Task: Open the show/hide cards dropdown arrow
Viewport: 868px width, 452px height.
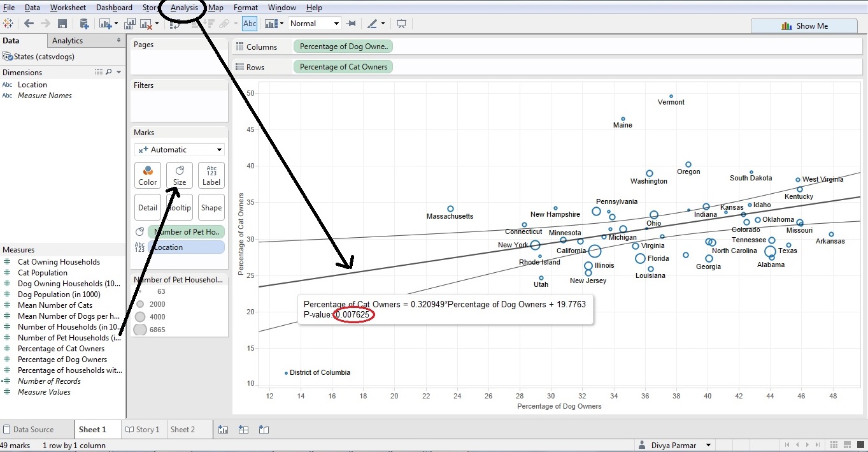Action: (282, 24)
